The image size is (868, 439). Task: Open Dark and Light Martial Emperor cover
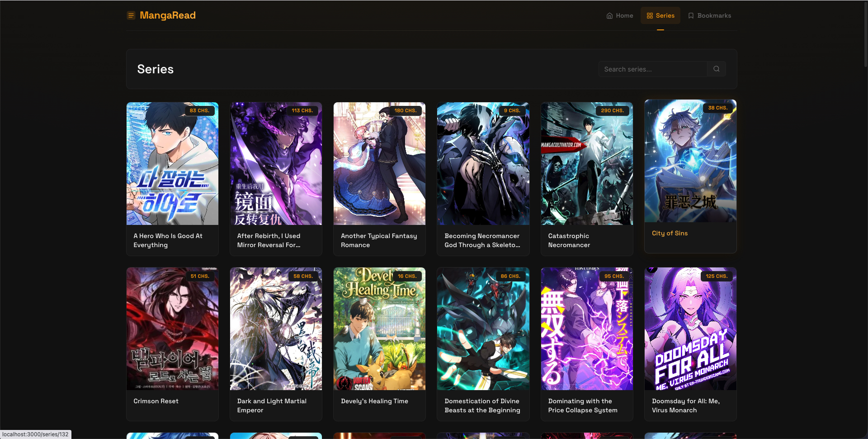276,329
